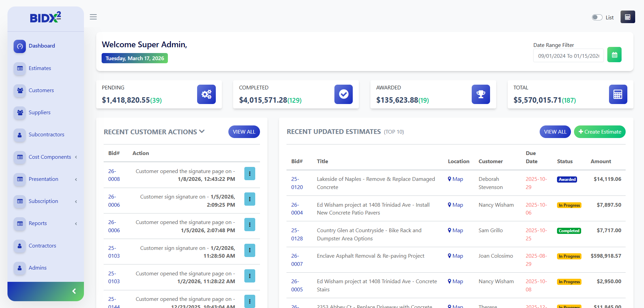Expand the Cost Components menu
Viewport: 644px width, 308px height.
click(75, 157)
